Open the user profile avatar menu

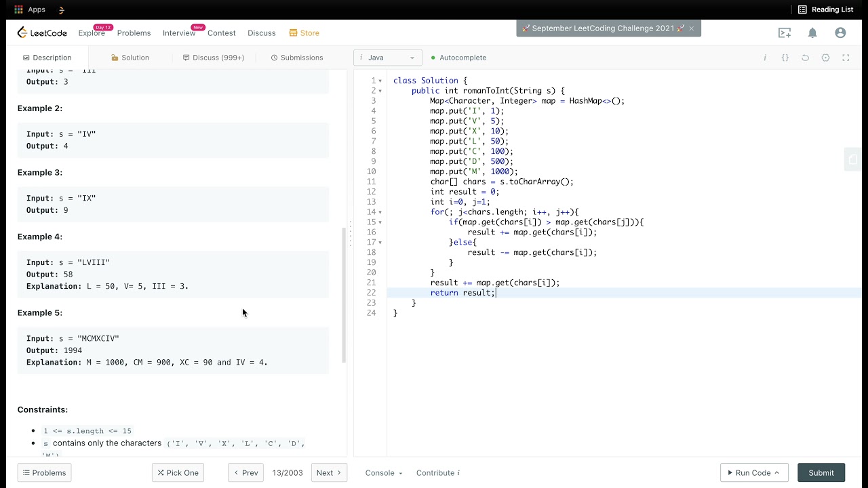(x=840, y=33)
